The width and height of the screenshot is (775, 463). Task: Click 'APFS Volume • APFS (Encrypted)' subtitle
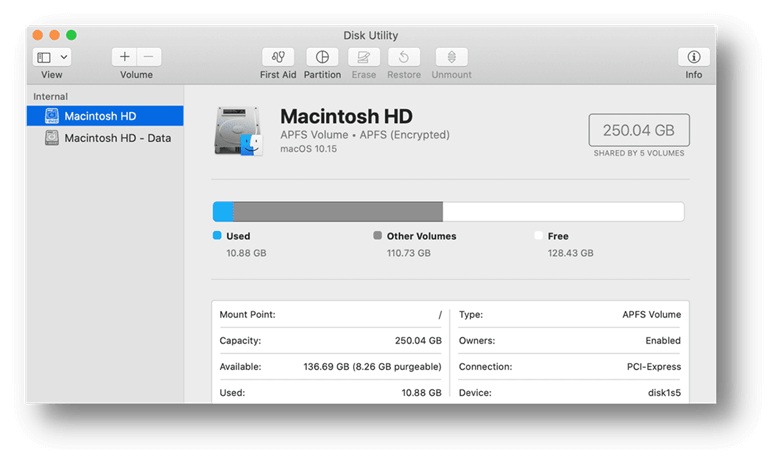tap(365, 134)
